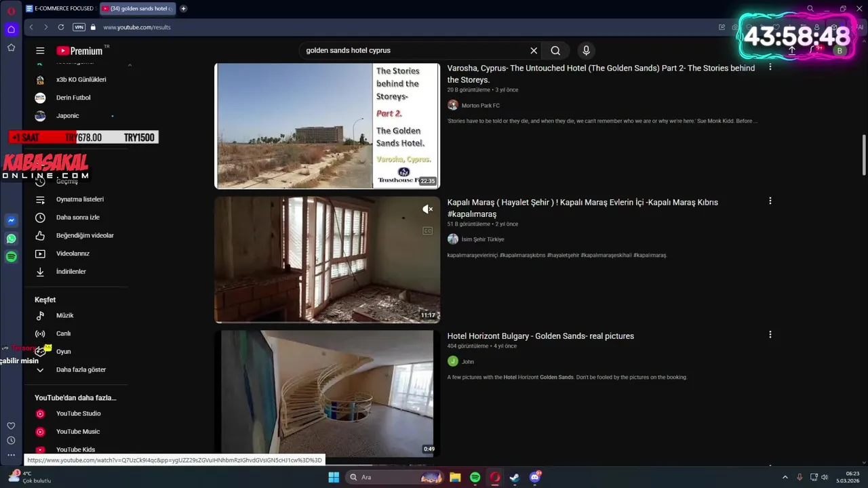Expand Daha fazla göster
This screenshot has width=868, height=488.
coord(80,369)
